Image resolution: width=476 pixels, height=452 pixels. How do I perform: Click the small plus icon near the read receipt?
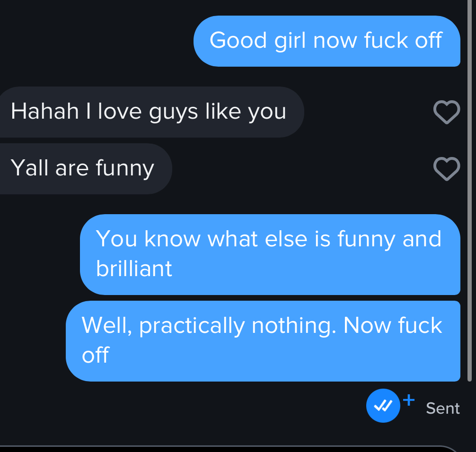coord(409,400)
